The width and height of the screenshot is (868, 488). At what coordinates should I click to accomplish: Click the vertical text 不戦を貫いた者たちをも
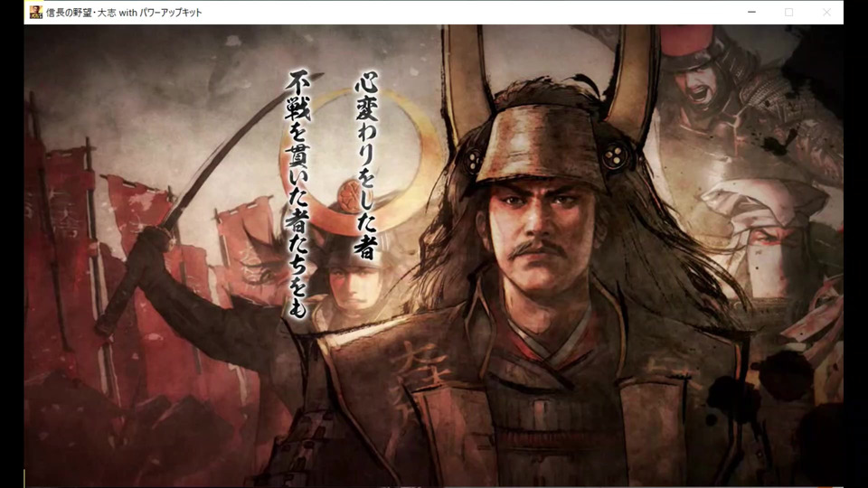point(297,194)
